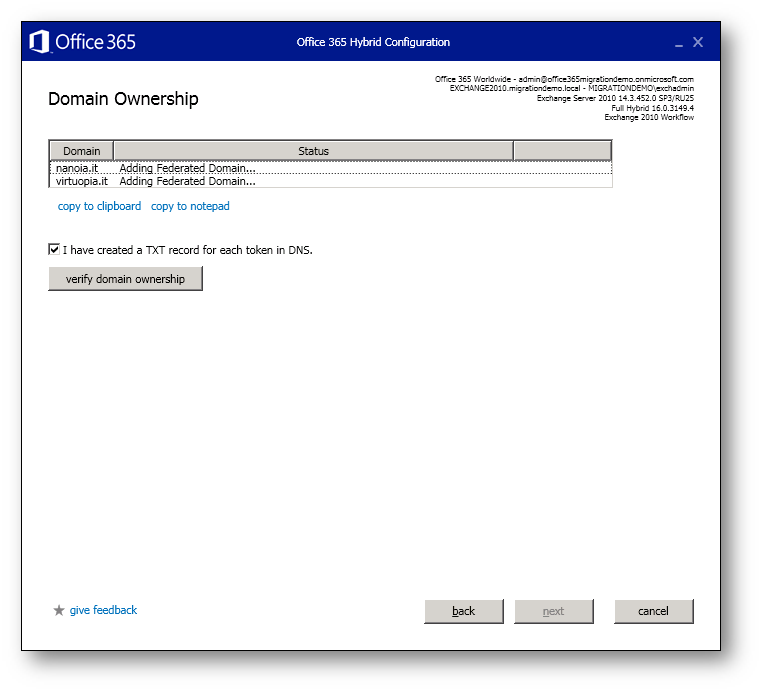763x693 pixels.
Task: Click the Exchange 2010 Workflow line
Action: tap(649, 117)
